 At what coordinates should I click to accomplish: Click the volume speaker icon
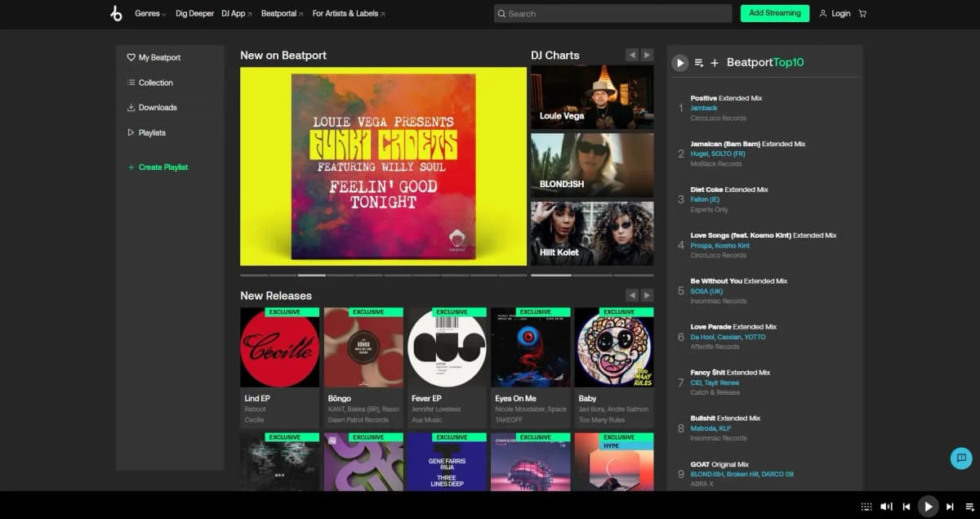pyautogui.click(x=886, y=507)
